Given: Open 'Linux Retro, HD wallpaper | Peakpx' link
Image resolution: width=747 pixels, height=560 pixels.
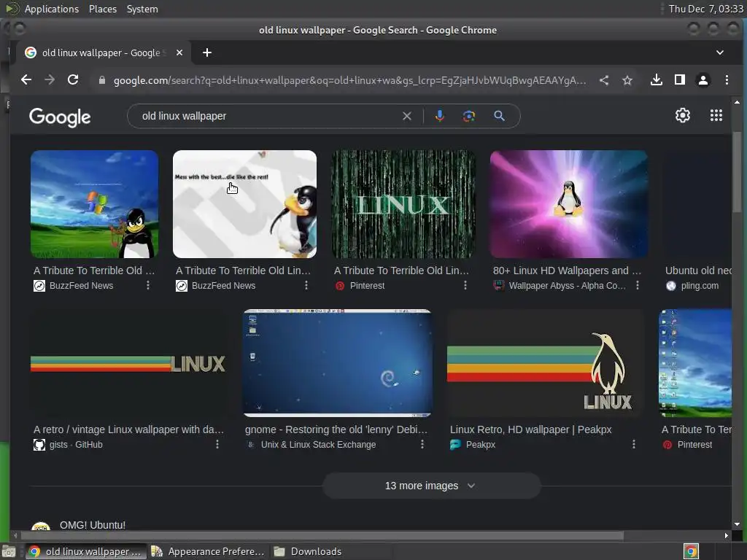Looking at the screenshot, I should point(531,429).
